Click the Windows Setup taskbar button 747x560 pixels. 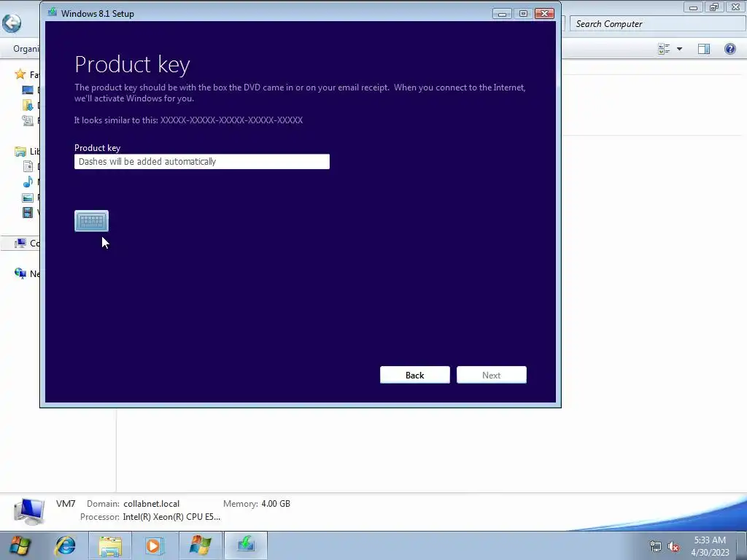tap(246, 545)
